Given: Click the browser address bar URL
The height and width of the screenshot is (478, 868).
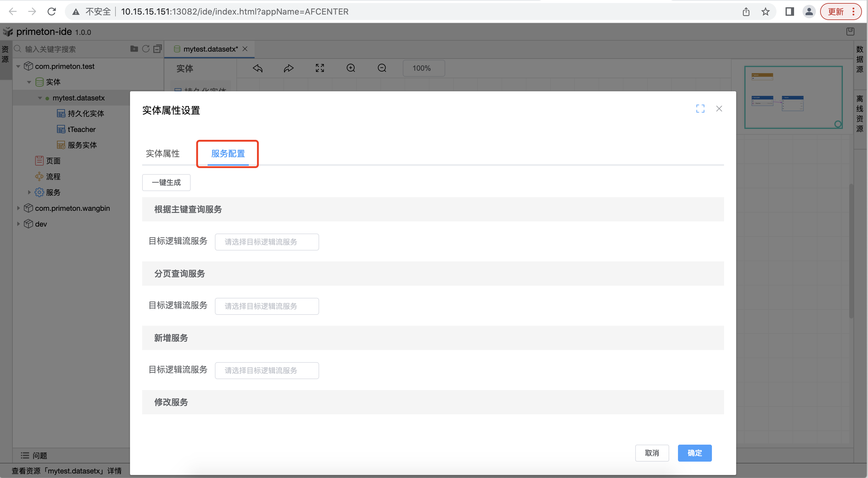Looking at the screenshot, I should [x=235, y=12].
